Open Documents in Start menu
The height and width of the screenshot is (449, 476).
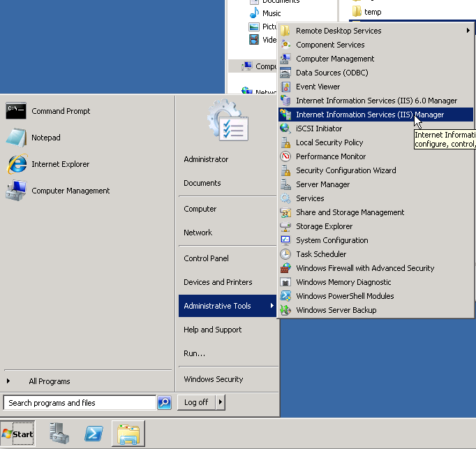pos(202,183)
